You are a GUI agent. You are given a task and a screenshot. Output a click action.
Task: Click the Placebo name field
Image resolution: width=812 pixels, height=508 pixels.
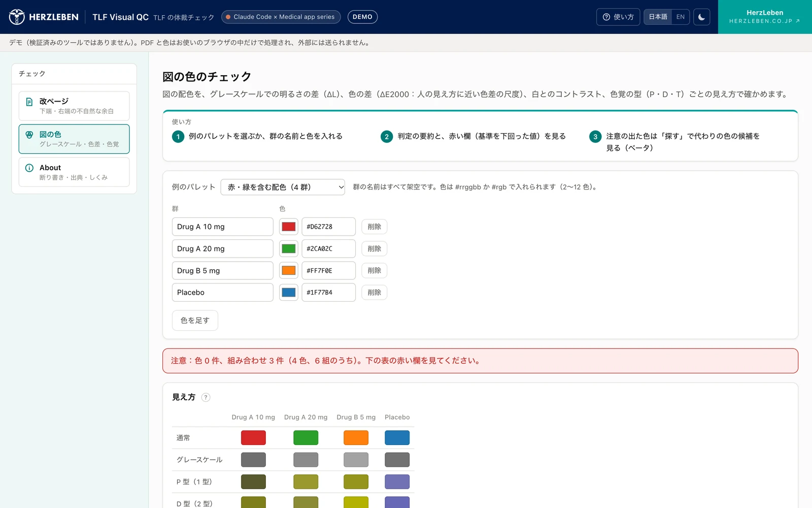pyautogui.click(x=222, y=293)
